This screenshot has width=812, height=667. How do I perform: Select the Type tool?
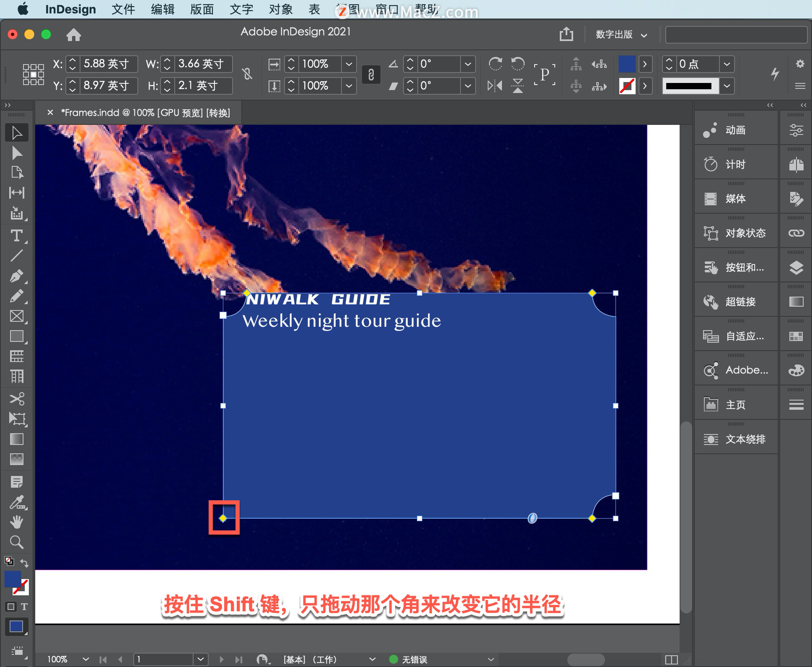[x=16, y=235]
